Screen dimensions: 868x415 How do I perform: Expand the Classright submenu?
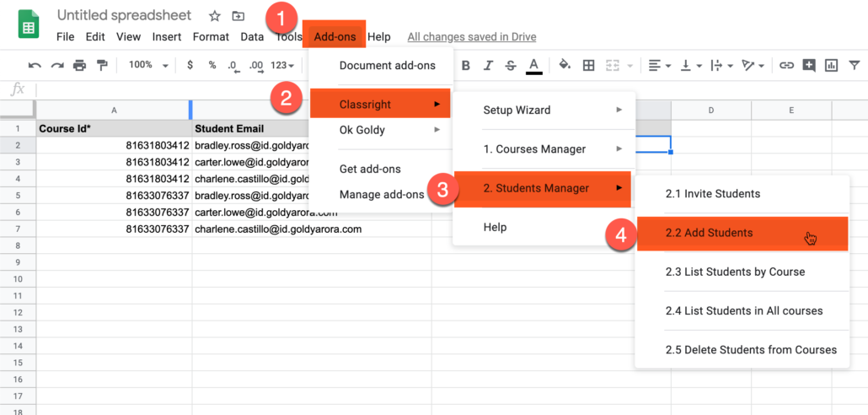[x=380, y=104]
